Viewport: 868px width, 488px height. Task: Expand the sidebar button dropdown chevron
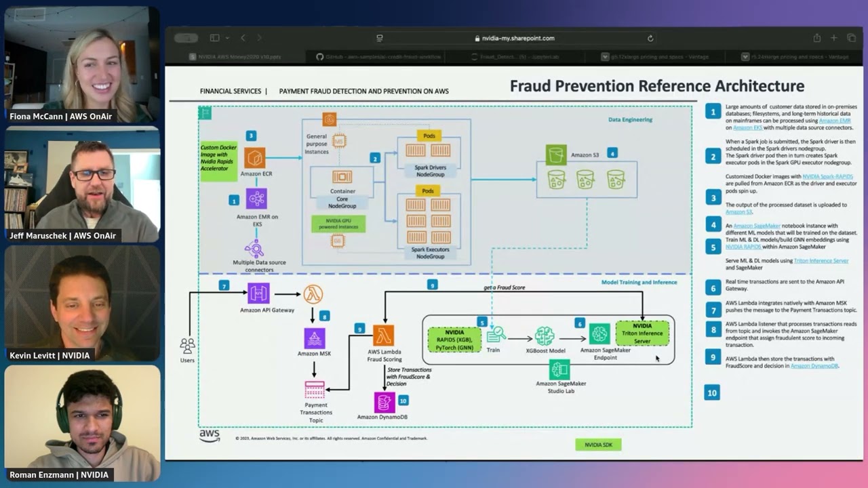tap(226, 38)
